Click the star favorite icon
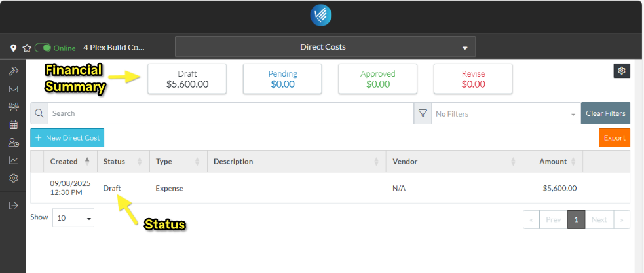 (27, 48)
